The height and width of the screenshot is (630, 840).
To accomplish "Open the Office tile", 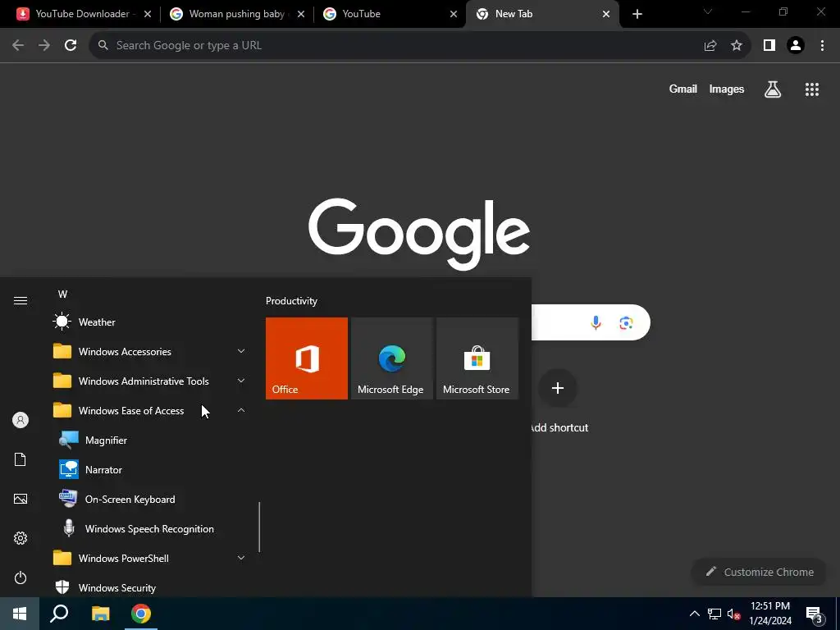I will click(307, 358).
